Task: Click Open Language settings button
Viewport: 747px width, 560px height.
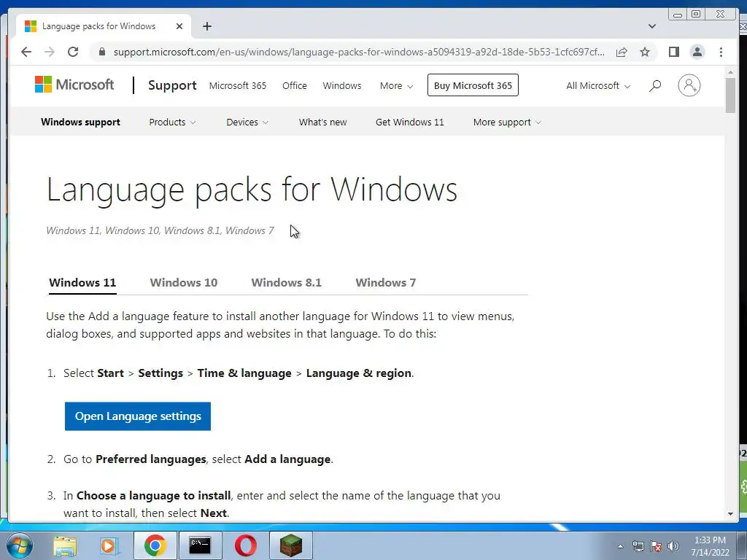Action: coord(138,416)
